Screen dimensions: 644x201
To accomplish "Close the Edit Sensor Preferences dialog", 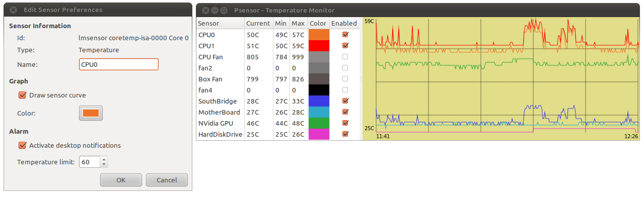I will click(x=13, y=10).
